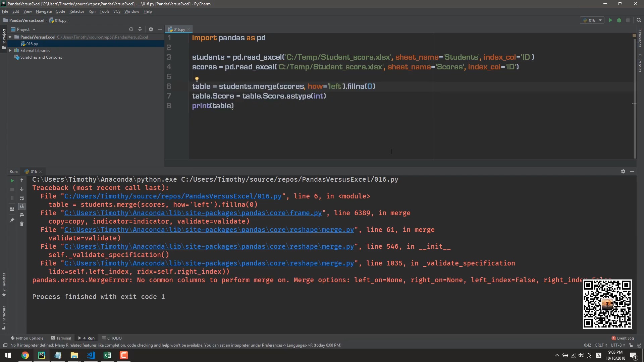Debug 016 with the green bug icon

619,20
